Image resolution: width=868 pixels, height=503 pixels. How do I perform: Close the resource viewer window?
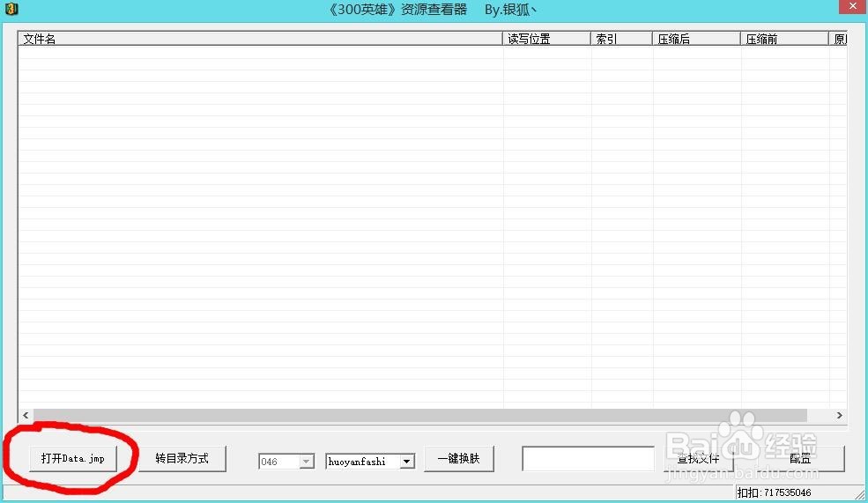(852, 7)
